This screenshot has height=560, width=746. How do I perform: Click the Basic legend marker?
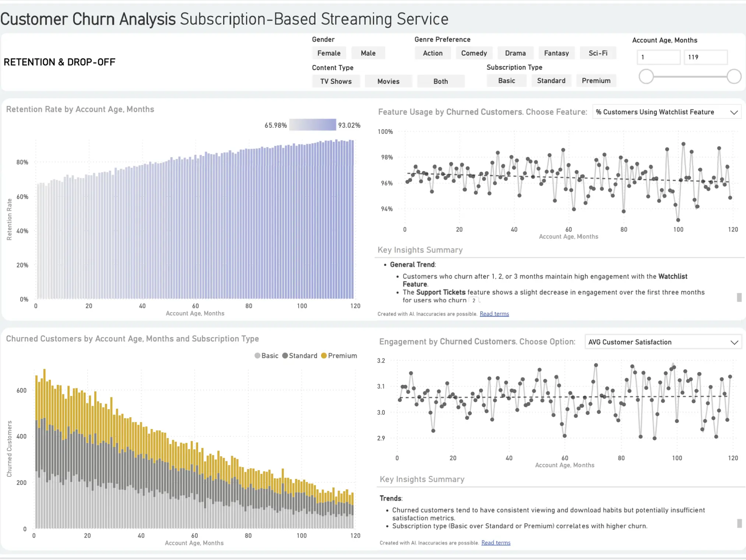click(257, 356)
